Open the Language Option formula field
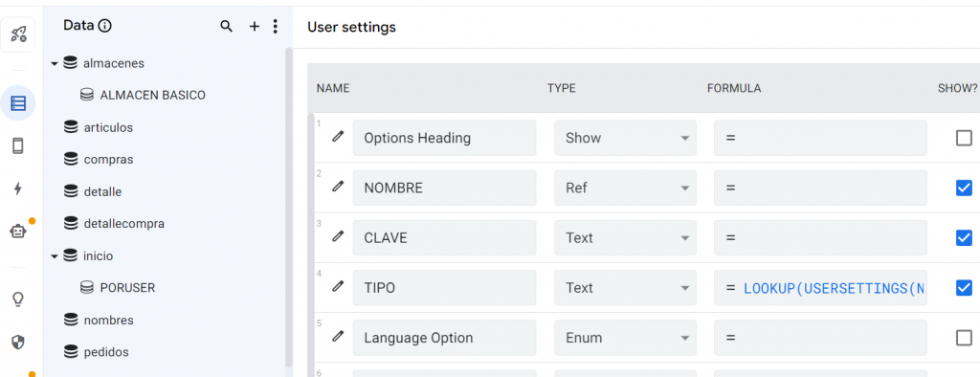The height and width of the screenshot is (377, 980). (x=820, y=338)
